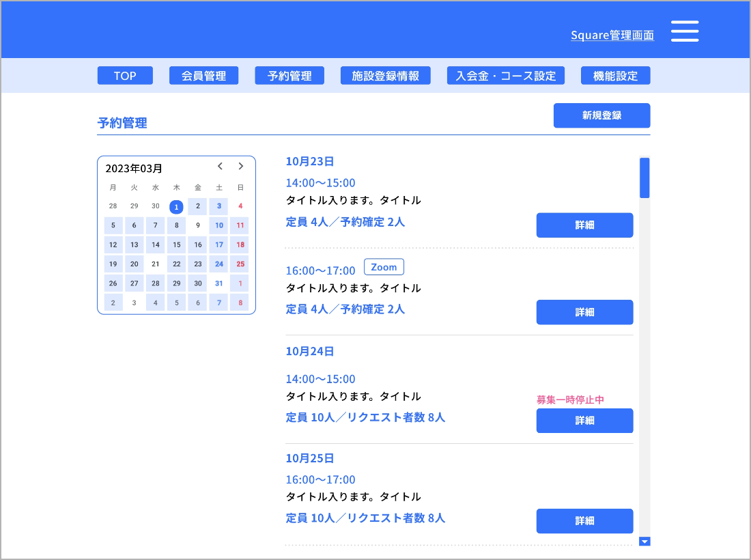Select the highlighted date 1 in calendar

click(176, 207)
